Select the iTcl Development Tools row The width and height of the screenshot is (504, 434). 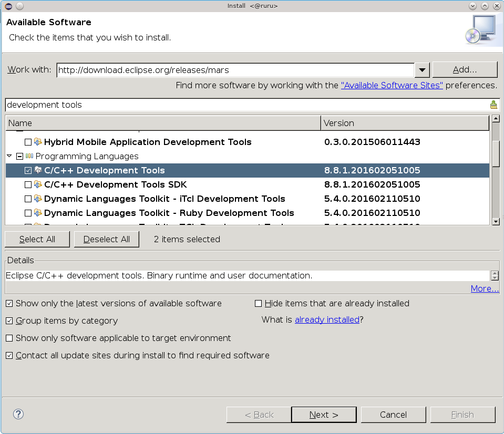[164, 199]
